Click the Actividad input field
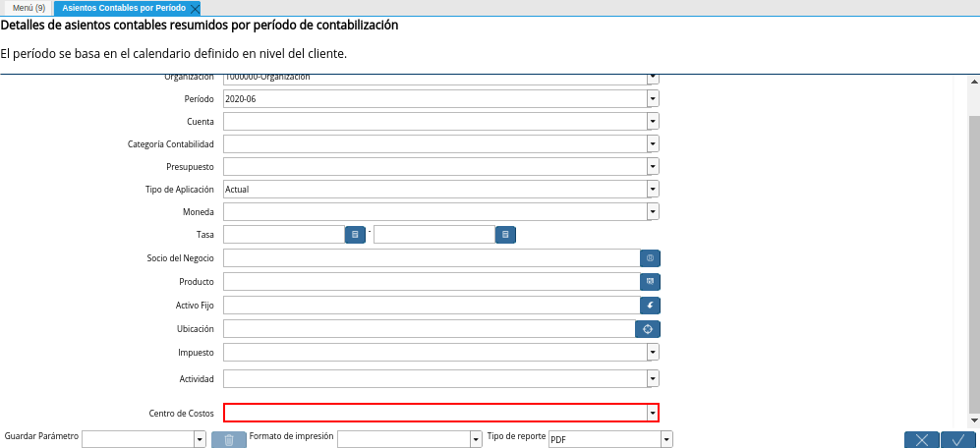 click(x=435, y=378)
